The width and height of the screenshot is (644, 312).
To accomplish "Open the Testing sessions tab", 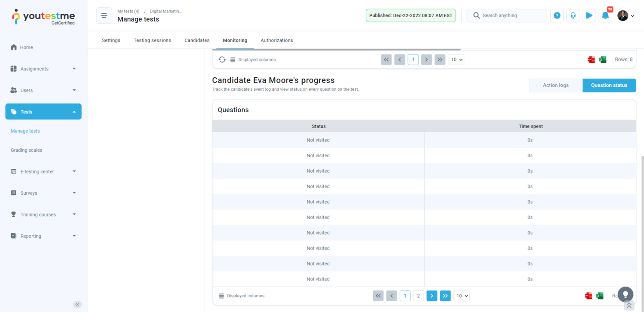I will tap(152, 40).
